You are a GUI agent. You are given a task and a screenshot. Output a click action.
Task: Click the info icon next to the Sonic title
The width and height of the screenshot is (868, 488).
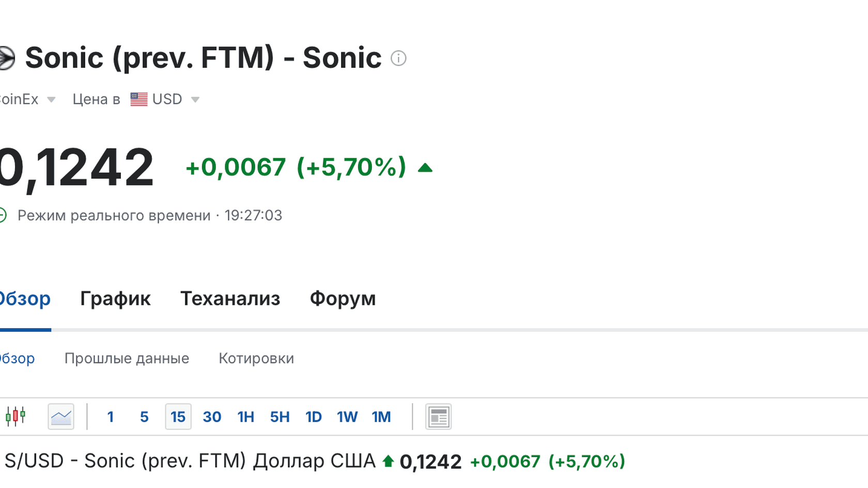point(398,58)
